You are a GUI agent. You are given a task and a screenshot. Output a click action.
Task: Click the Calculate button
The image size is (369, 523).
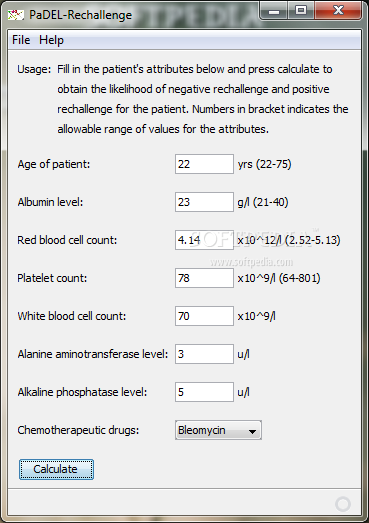[56, 469]
